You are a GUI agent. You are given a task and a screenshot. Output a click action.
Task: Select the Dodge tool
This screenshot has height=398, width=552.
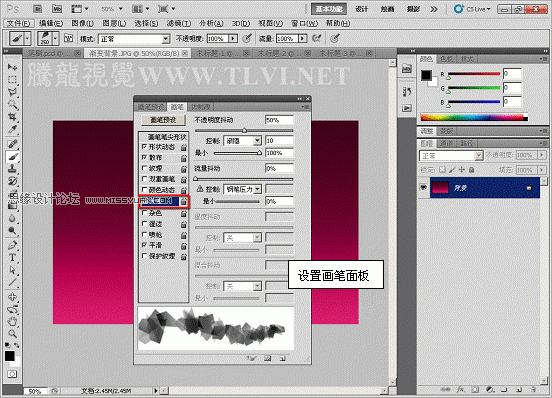(x=12, y=231)
